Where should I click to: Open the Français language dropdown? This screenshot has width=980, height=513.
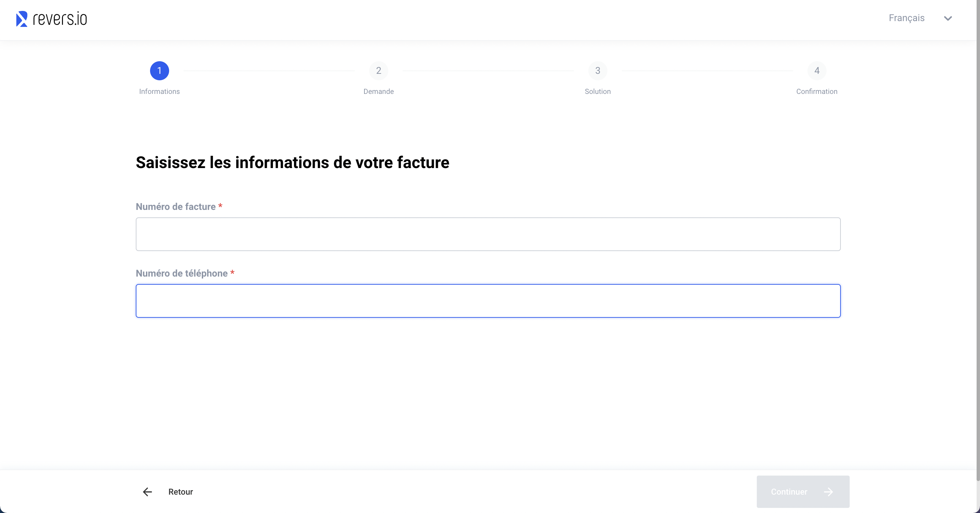click(906, 18)
